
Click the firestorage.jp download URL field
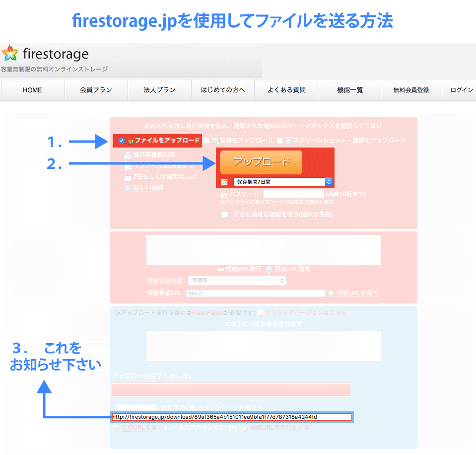click(x=232, y=417)
